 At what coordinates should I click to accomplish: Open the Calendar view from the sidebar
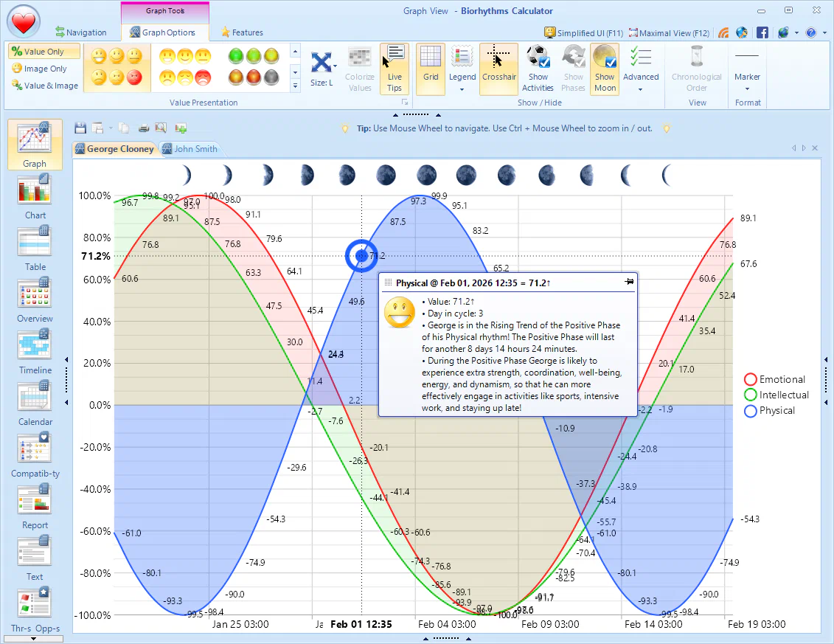pyautogui.click(x=34, y=401)
